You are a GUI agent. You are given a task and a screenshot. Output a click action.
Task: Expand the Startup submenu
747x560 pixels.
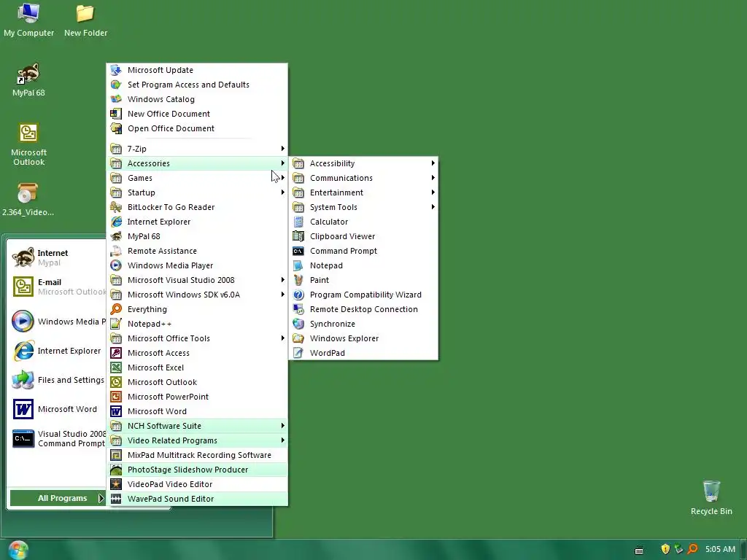coord(197,192)
